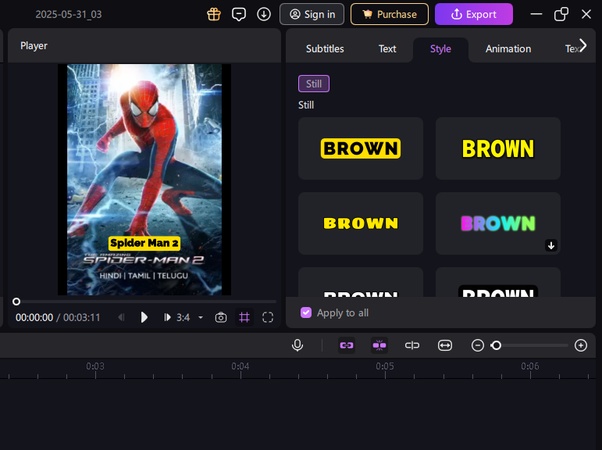Viewport: 602px width, 450px height.
Task: Click the download circle icon in title bar
Action: point(264,15)
